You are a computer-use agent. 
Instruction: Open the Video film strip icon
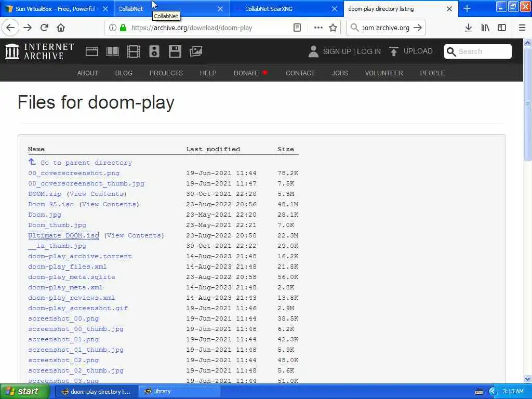(134, 51)
